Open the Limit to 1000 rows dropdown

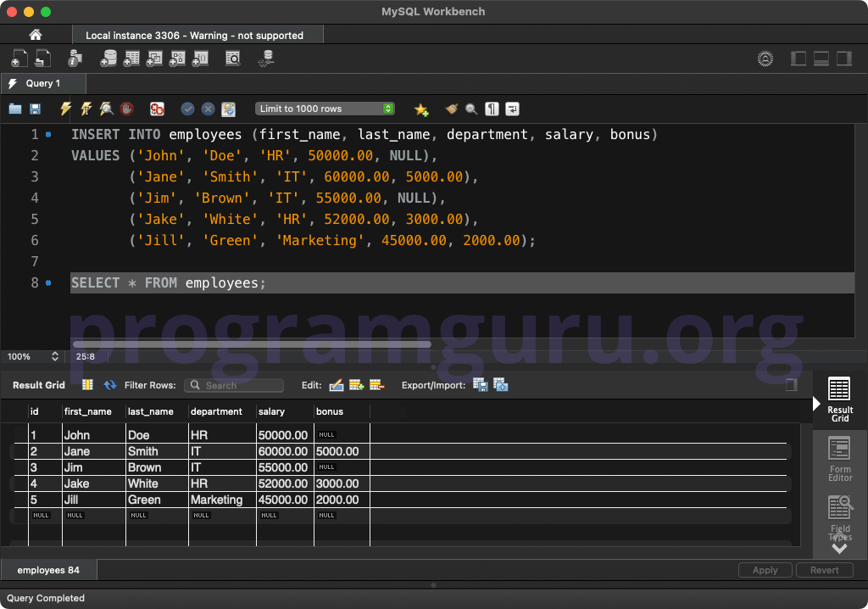point(325,109)
